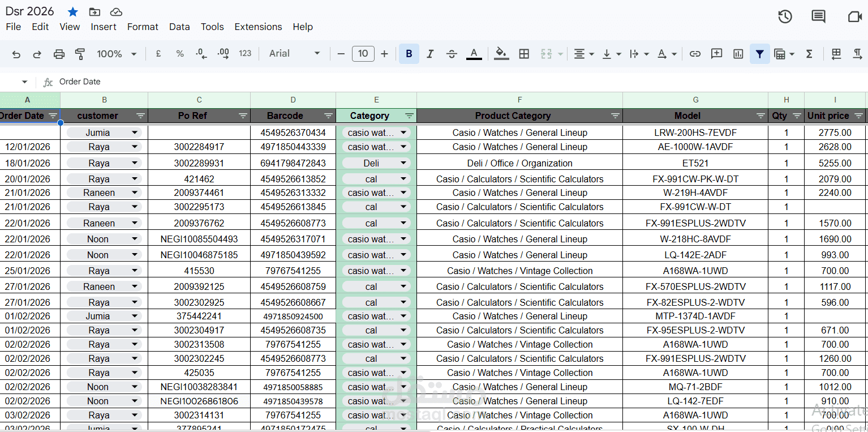The height and width of the screenshot is (432, 868).
Task: Open the Jumia customer chip in the first row
Action: click(104, 132)
